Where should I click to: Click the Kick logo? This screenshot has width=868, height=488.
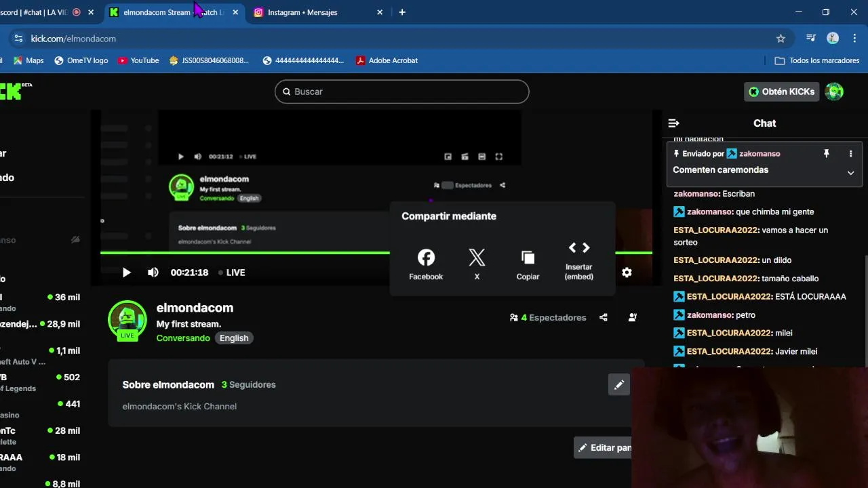(15, 91)
